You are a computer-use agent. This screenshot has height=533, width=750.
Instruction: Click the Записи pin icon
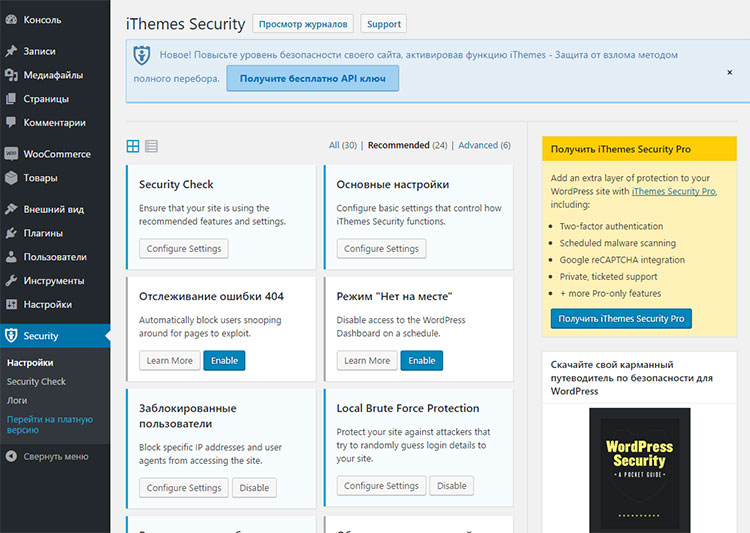[11, 51]
